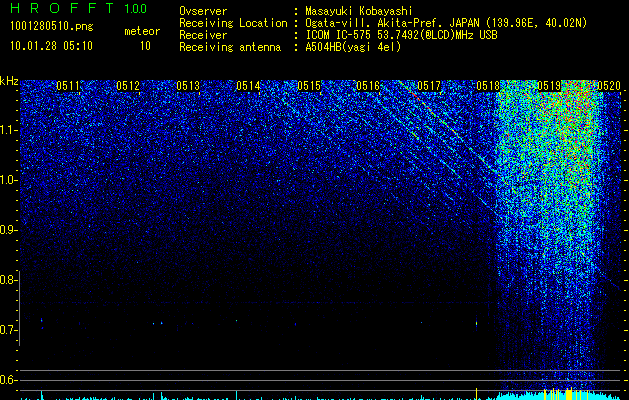
Task: Select the Ogata-vill. Akita-Pref. JAPAN location text
Action: [x=446, y=23]
